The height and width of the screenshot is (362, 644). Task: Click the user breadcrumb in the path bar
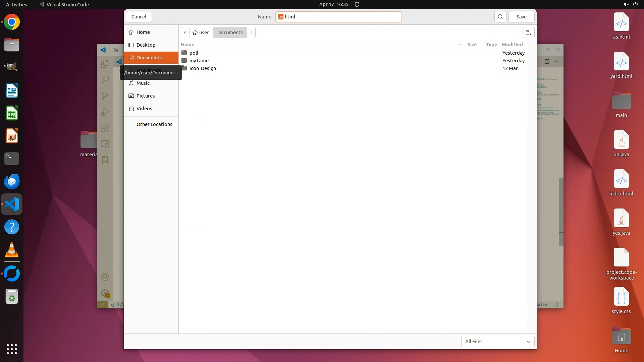point(201,33)
